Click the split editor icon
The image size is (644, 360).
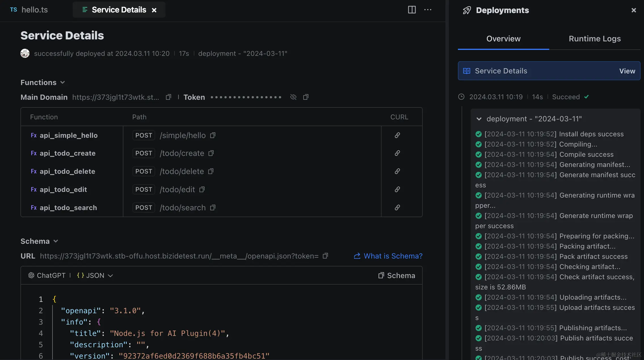(411, 10)
